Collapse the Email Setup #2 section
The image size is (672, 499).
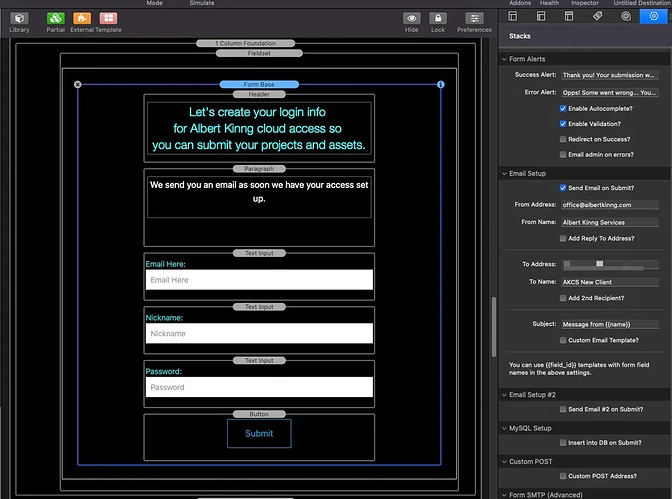(x=504, y=395)
